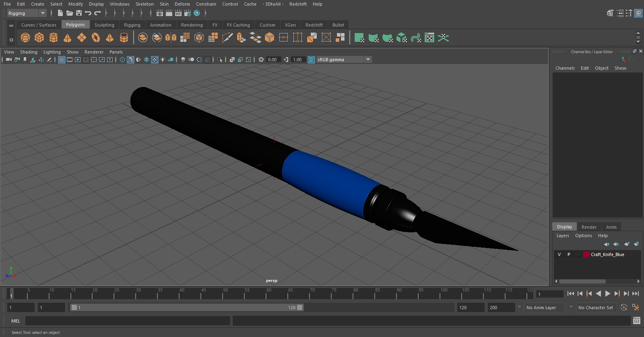The image size is (644, 337).
Task: Click the current frame field beside playback controls
Action: [x=550, y=294]
